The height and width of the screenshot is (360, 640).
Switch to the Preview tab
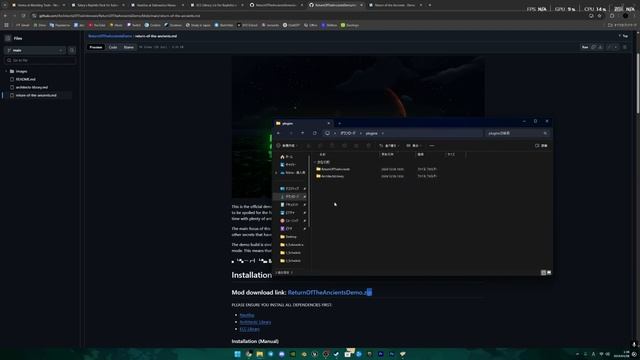coord(96,47)
